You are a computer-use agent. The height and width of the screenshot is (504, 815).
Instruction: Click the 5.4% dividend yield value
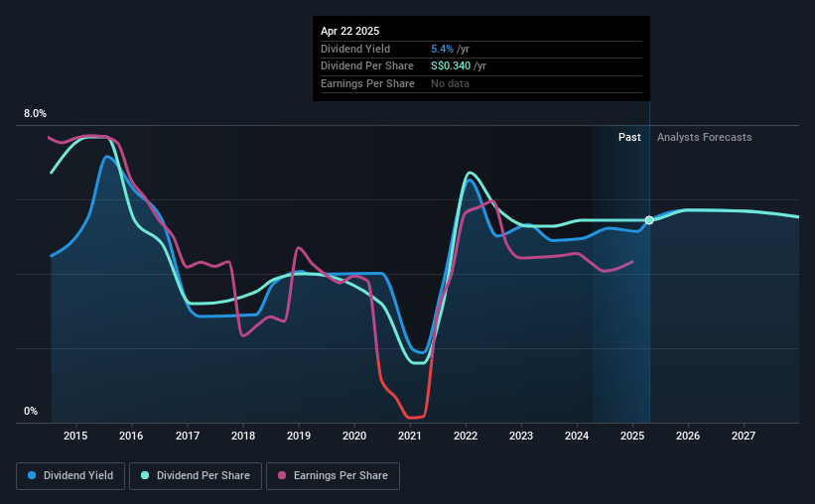(x=442, y=49)
